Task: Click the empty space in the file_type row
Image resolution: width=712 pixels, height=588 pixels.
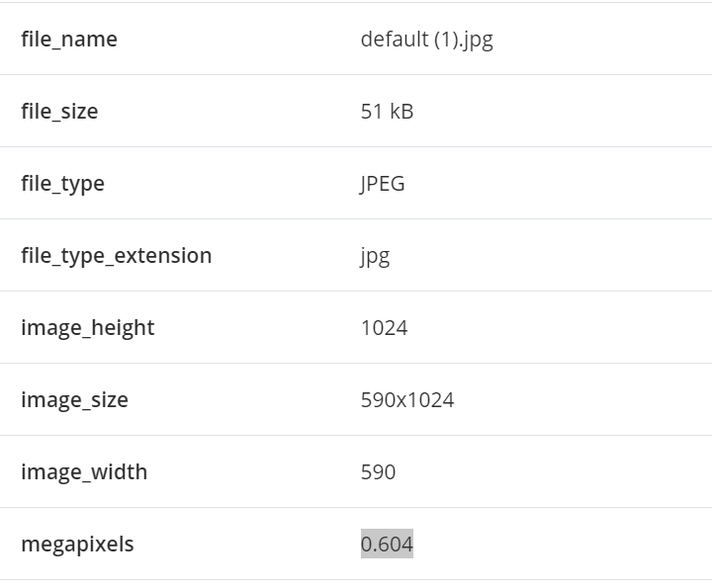Action: coord(574,184)
